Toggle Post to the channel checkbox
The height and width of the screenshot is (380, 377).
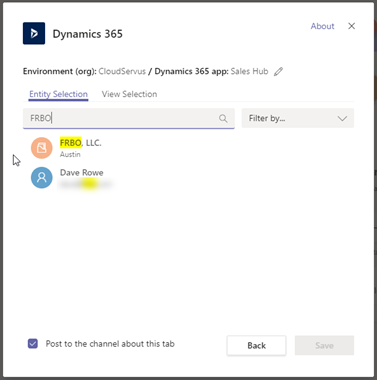[33, 344]
